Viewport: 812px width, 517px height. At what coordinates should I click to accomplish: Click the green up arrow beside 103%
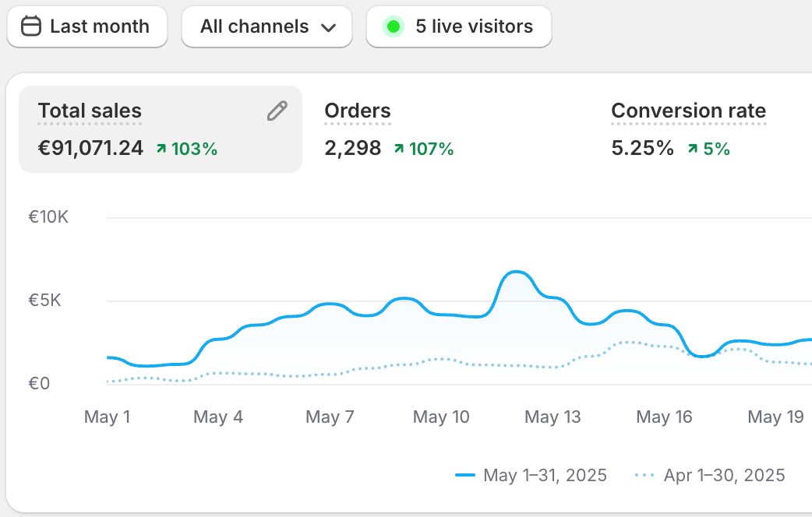click(161, 149)
